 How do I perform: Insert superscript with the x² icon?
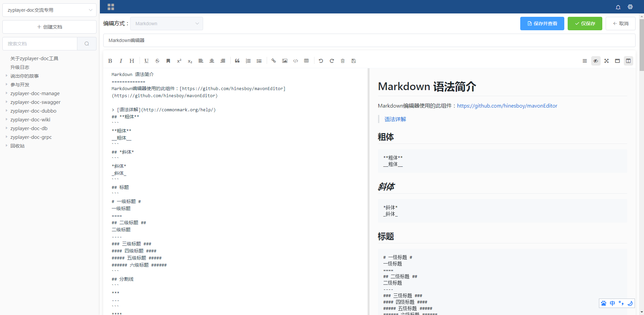coord(179,61)
